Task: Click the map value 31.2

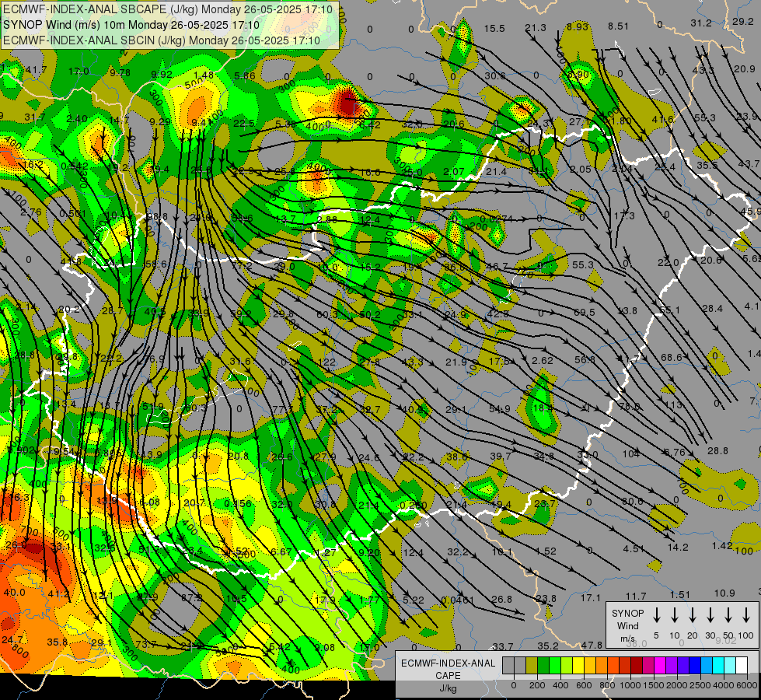Action: [x=701, y=23]
